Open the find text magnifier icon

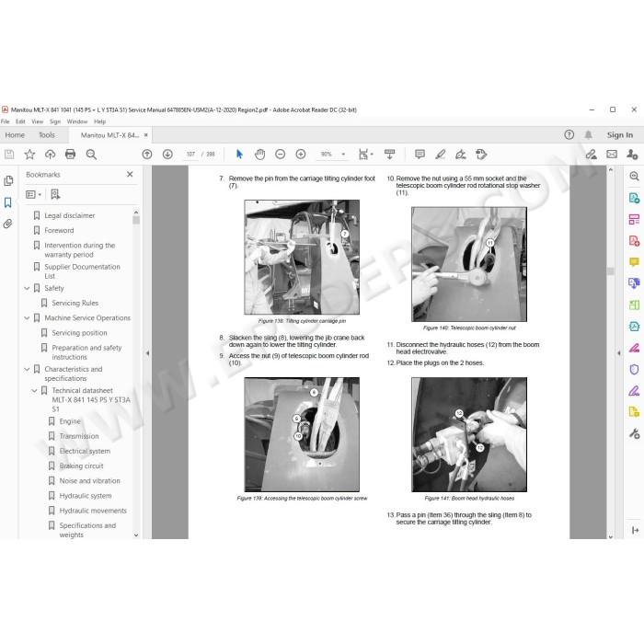(91, 155)
